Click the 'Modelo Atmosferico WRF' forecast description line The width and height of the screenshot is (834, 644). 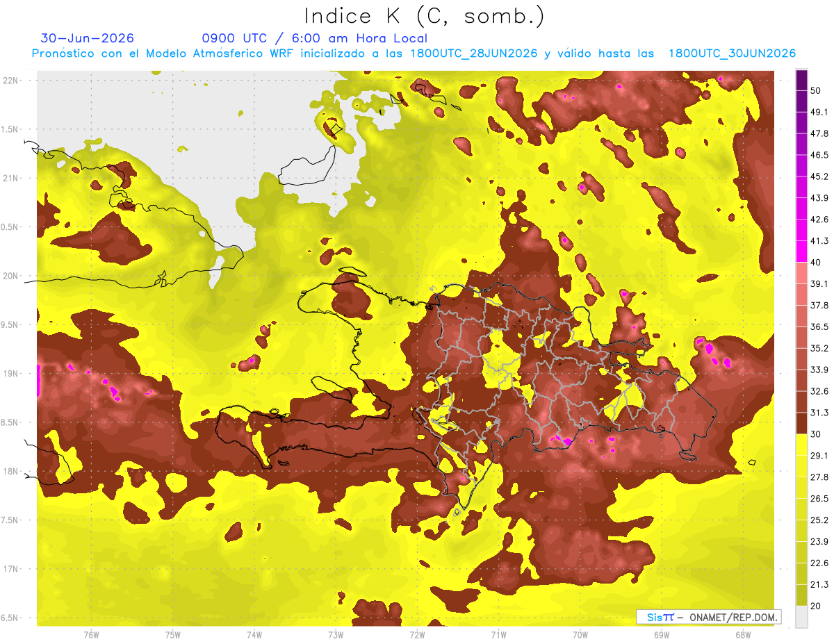pos(414,53)
